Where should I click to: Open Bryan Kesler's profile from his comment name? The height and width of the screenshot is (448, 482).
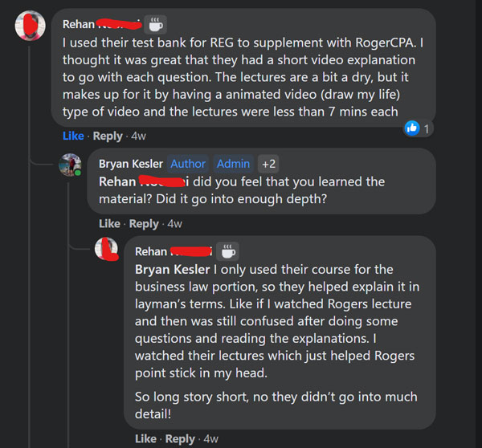[x=131, y=164]
